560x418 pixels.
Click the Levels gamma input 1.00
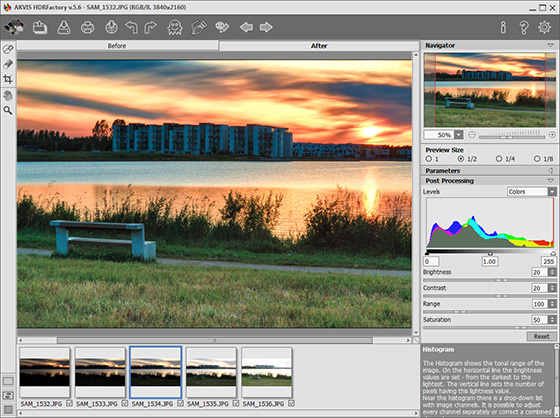490,262
